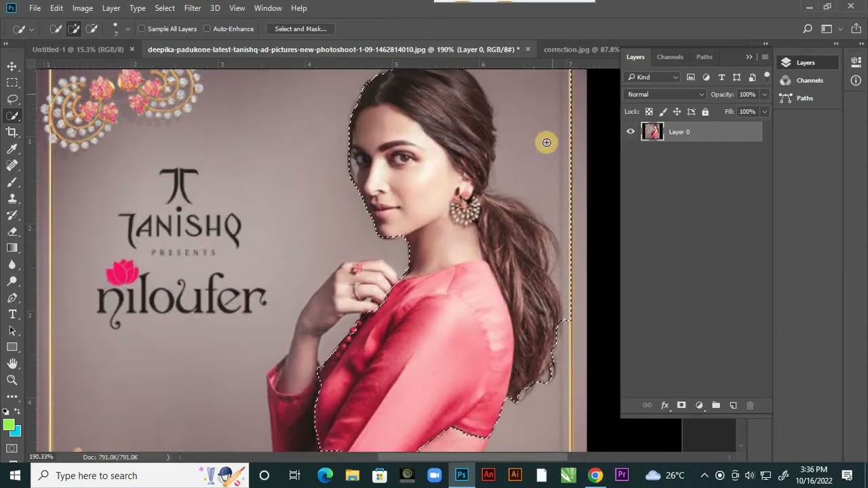Viewport: 868px width, 488px height.
Task: Select the Zoom tool
Action: pyautogui.click(x=12, y=380)
